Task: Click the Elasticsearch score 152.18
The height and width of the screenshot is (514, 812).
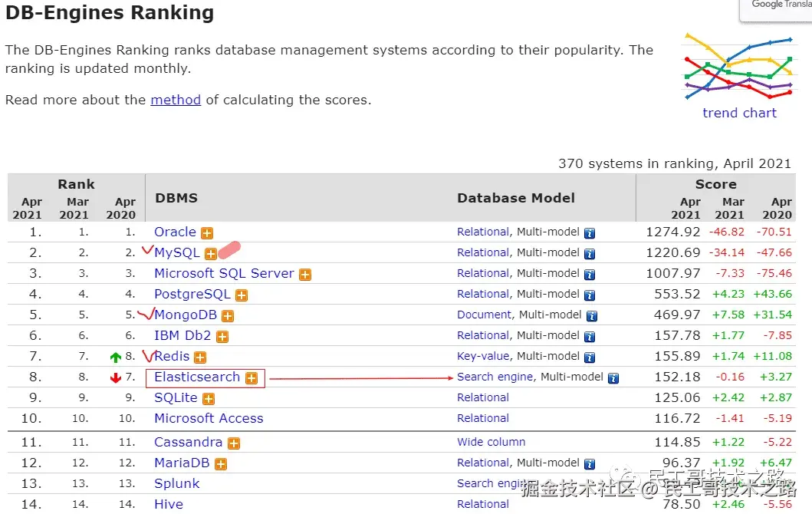Action: click(x=677, y=377)
